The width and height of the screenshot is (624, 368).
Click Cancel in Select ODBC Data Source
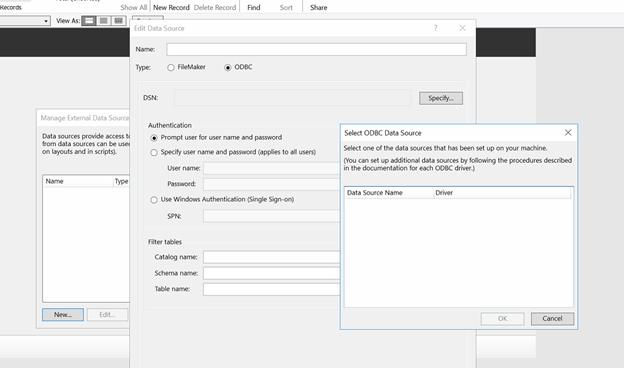coord(552,319)
